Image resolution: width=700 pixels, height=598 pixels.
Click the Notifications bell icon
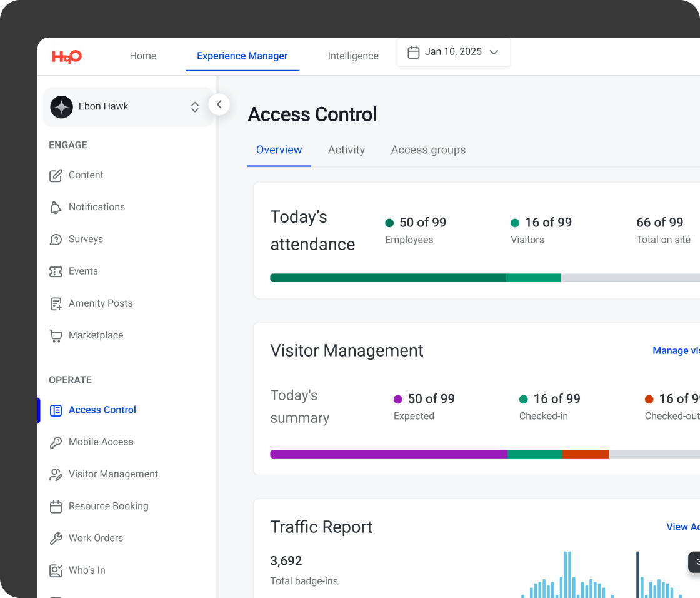[56, 208]
